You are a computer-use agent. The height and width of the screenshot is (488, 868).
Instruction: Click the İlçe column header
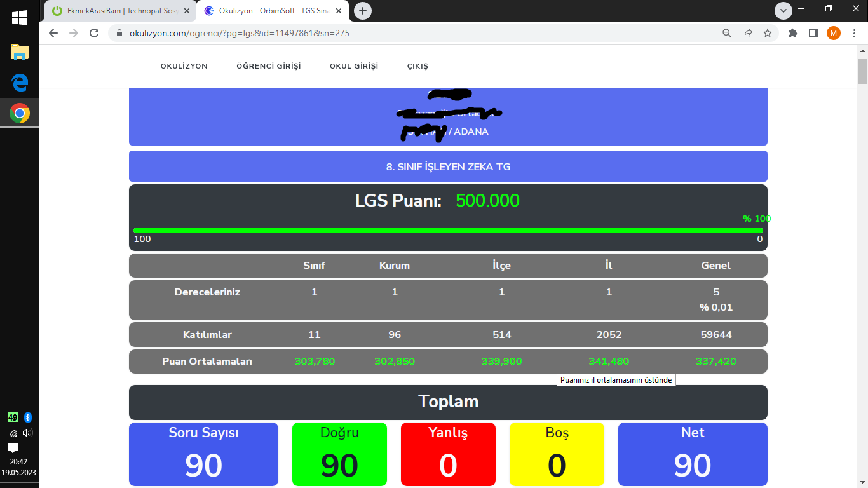click(502, 266)
